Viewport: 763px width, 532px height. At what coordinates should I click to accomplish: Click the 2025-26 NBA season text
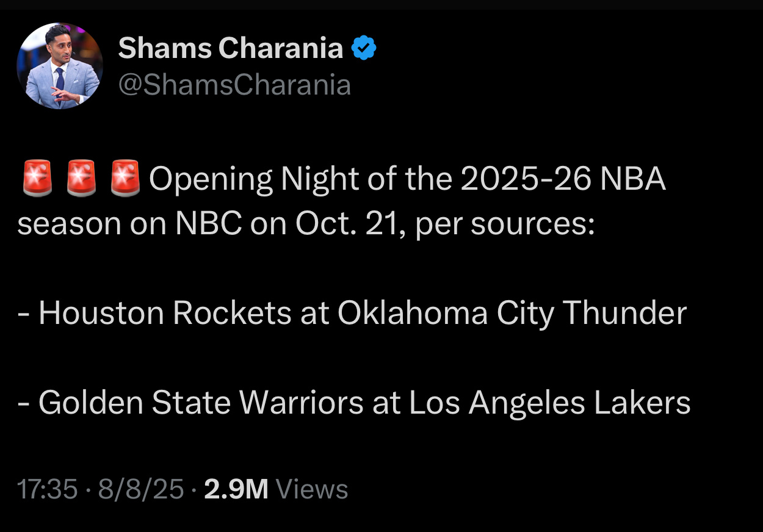click(342, 202)
